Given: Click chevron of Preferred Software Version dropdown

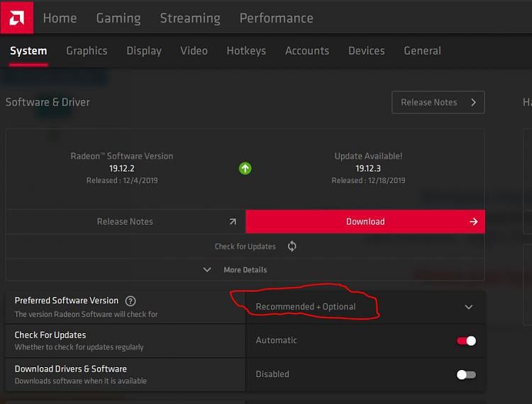Looking at the screenshot, I should [469, 307].
